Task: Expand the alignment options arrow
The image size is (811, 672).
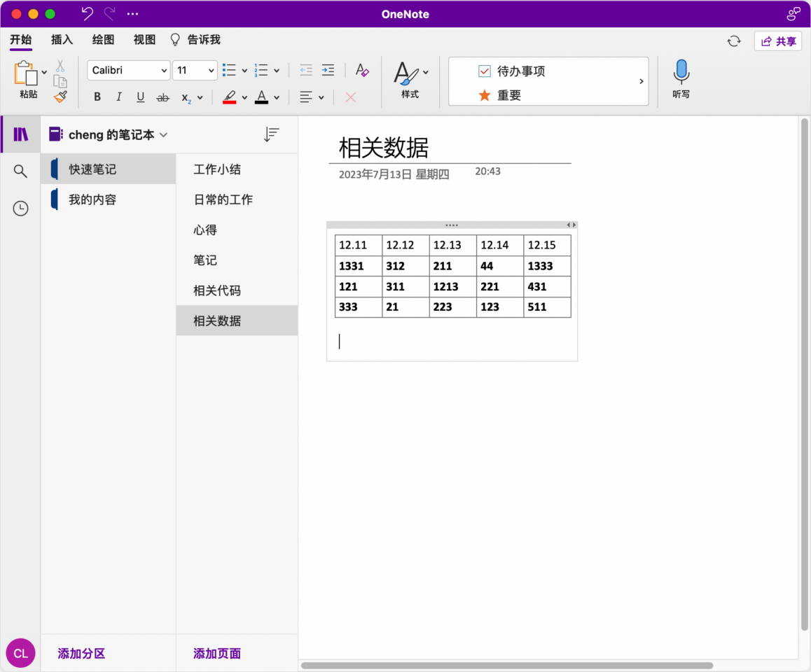Action: click(x=321, y=98)
